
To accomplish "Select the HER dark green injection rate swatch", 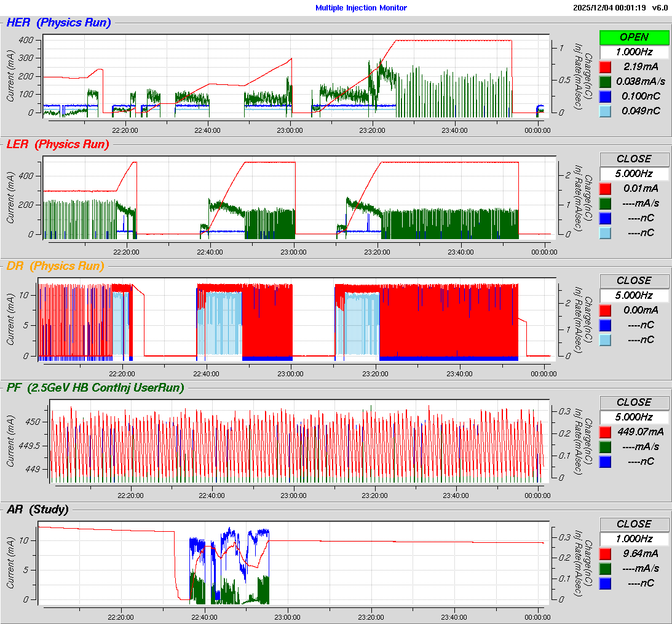I will [x=605, y=81].
